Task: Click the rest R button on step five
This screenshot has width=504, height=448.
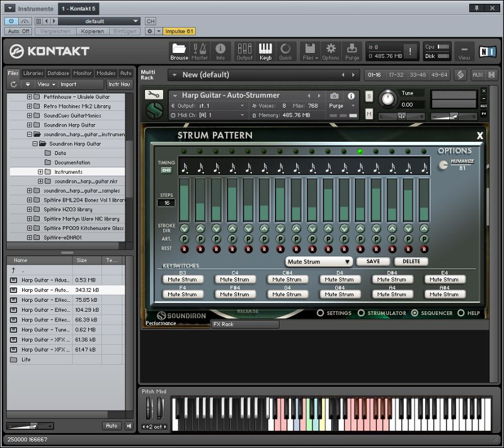Action: [x=248, y=249]
